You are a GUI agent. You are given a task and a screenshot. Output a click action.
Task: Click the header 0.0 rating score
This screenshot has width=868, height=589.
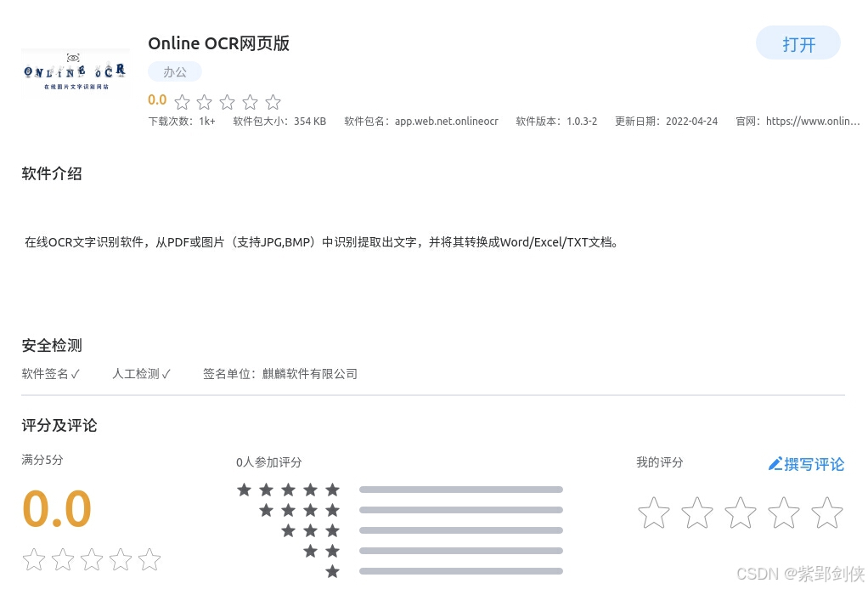(157, 99)
